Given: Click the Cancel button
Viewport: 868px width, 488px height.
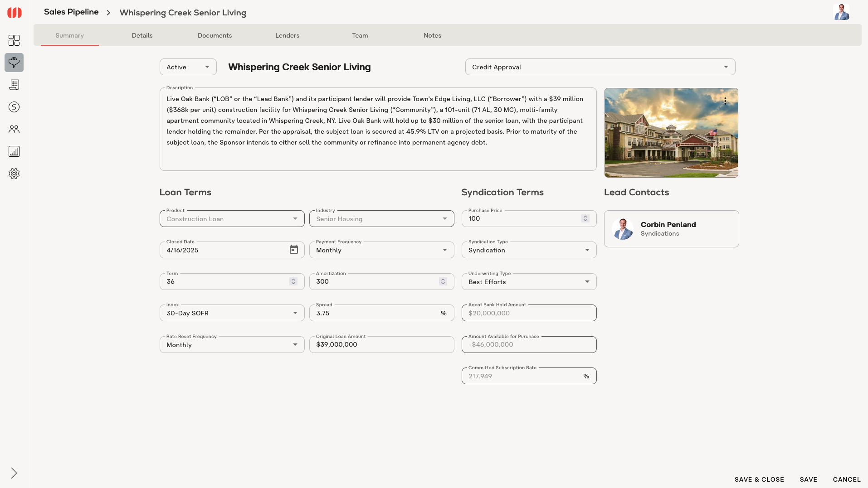Looking at the screenshot, I should click(847, 479).
